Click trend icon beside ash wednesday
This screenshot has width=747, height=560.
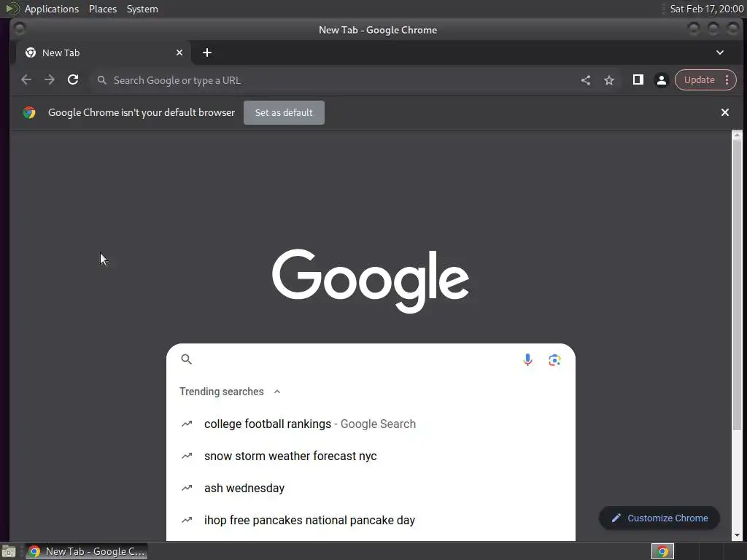tap(187, 488)
